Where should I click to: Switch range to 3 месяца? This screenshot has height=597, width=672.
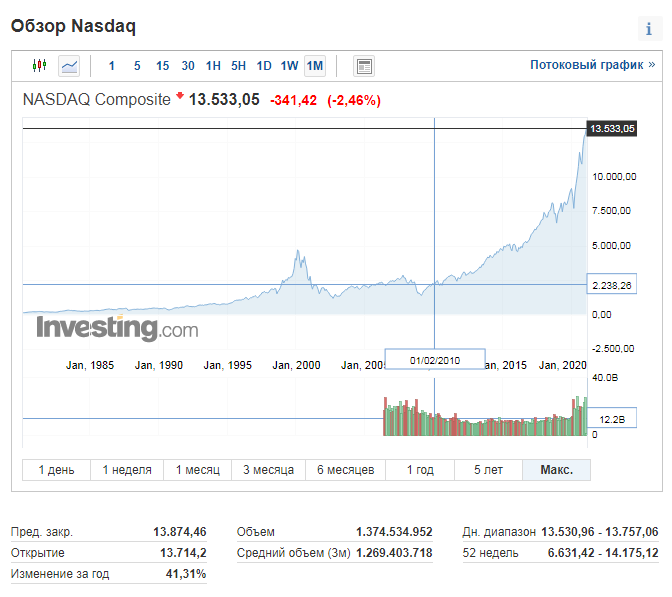tap(266, 470)
